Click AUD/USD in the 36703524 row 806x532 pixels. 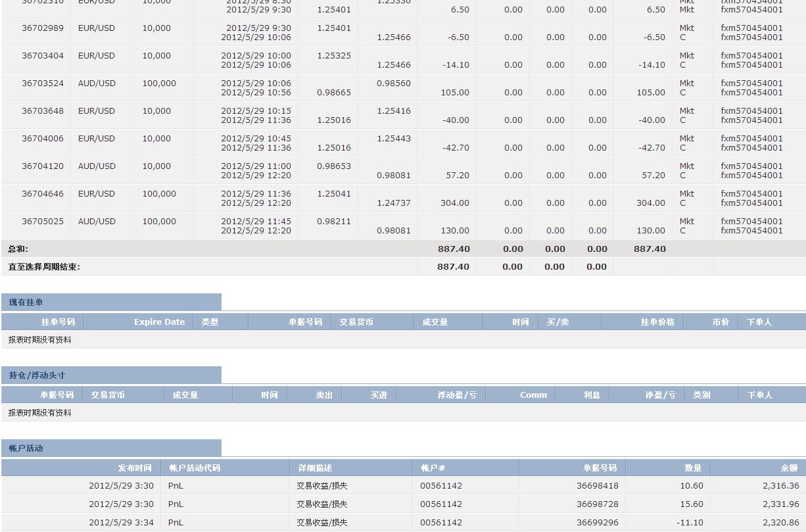(97, 84)
